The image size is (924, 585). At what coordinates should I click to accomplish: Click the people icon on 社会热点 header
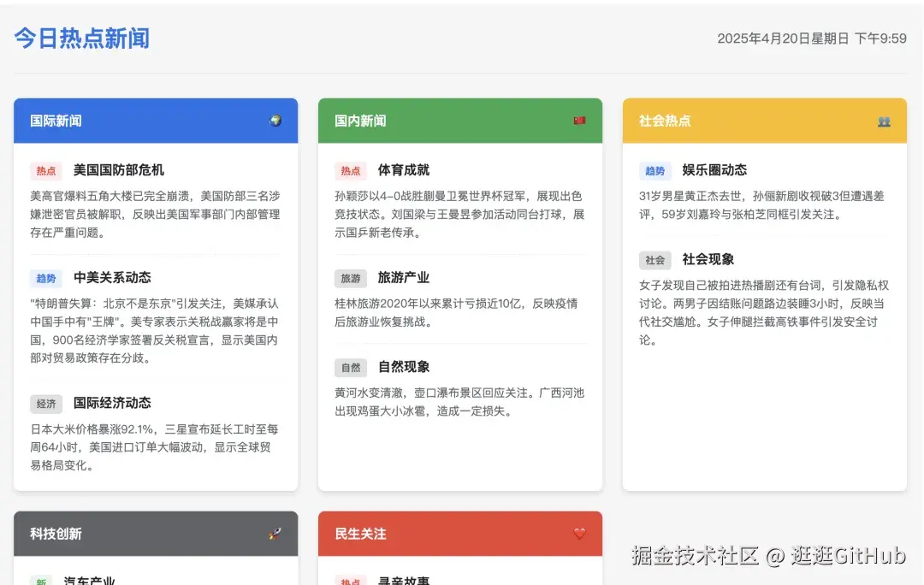(x=885, y=121)
